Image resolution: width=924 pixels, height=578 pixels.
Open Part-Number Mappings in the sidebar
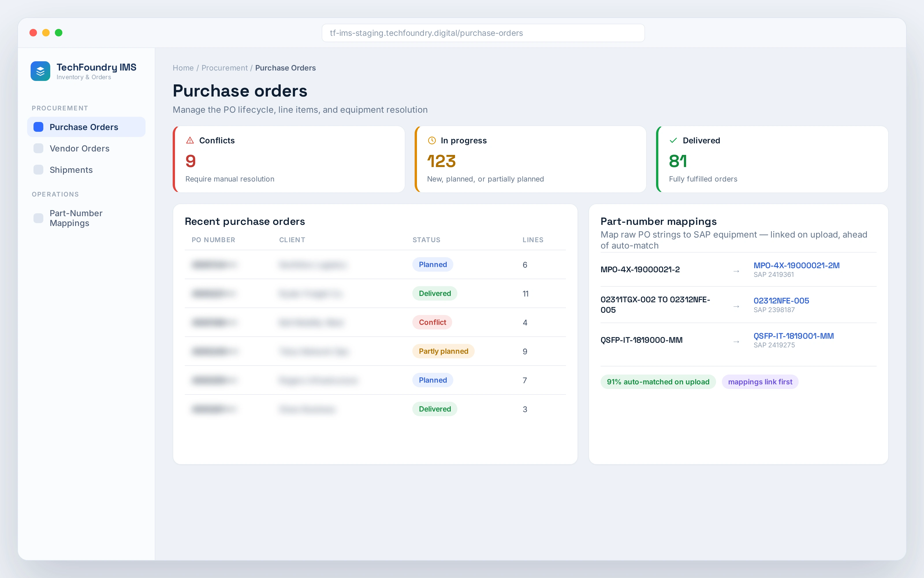[x=86, y=218]
